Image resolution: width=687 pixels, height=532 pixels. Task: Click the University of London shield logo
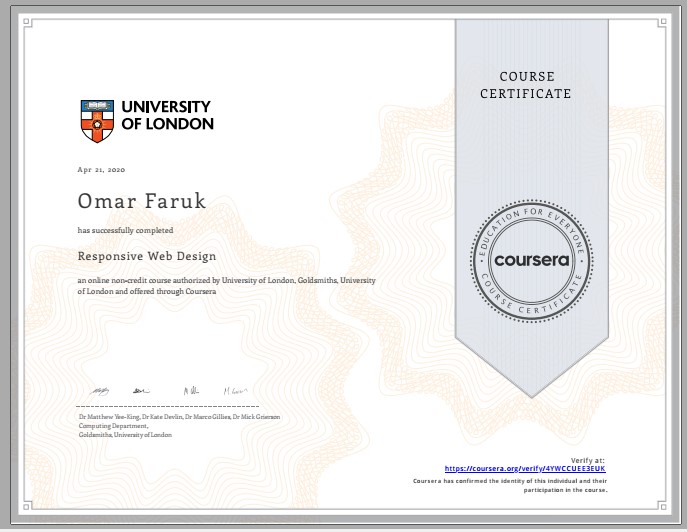(x=97, y=121)
